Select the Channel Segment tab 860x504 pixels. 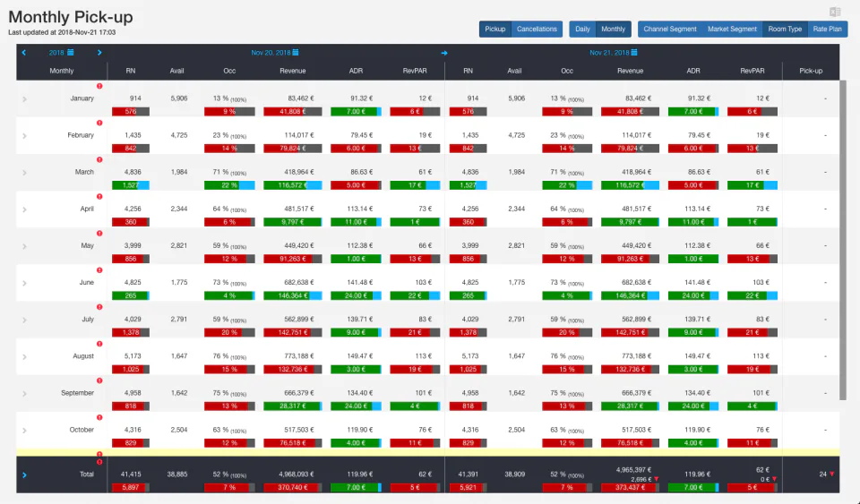tap(670, 29)
